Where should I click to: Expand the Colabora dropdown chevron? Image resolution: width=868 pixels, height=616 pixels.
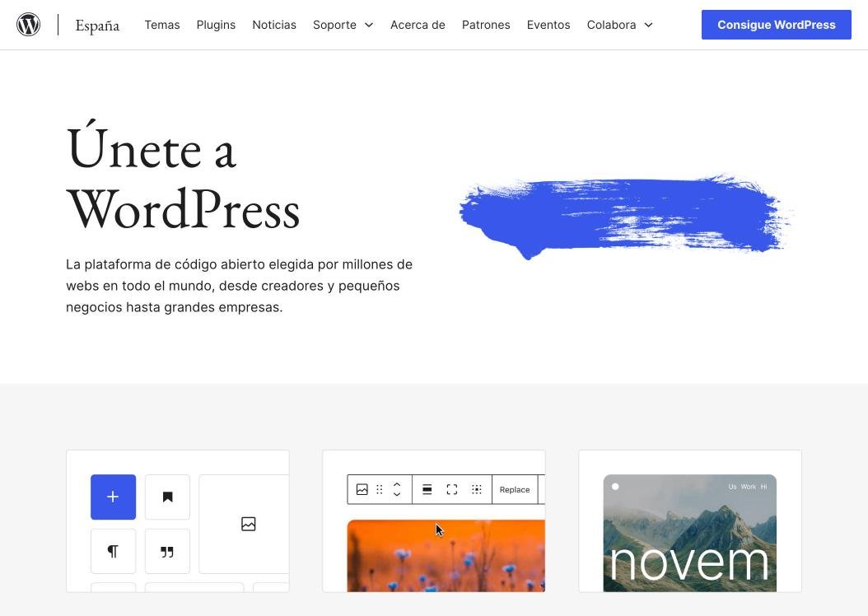point(648,25)
